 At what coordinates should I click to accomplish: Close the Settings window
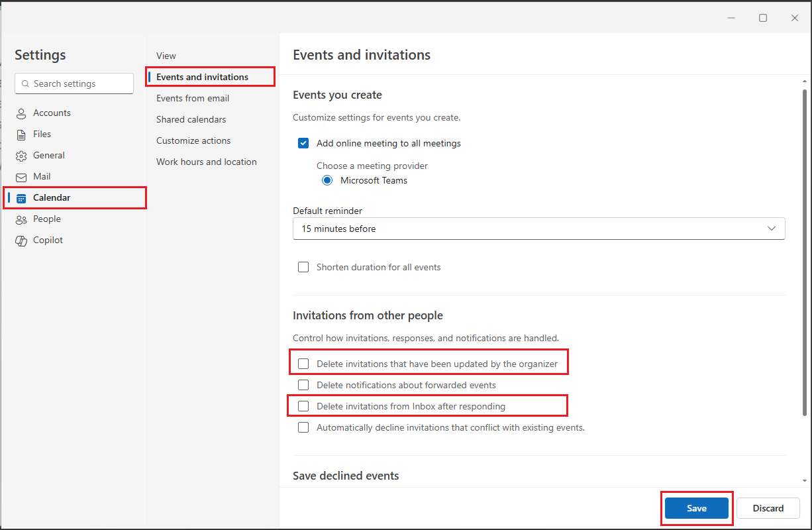tap(795, 18)
